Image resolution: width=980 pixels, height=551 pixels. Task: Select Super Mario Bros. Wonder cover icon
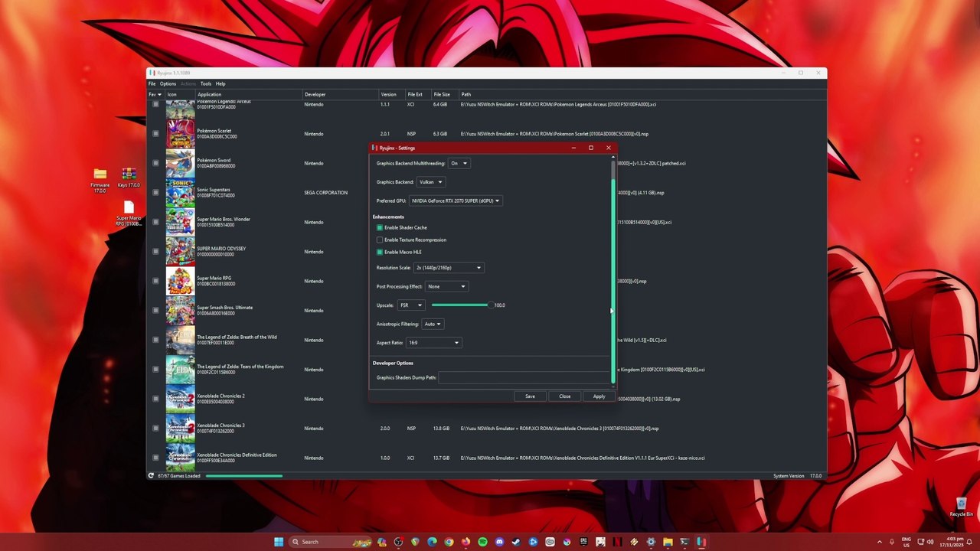pos(180,222)
